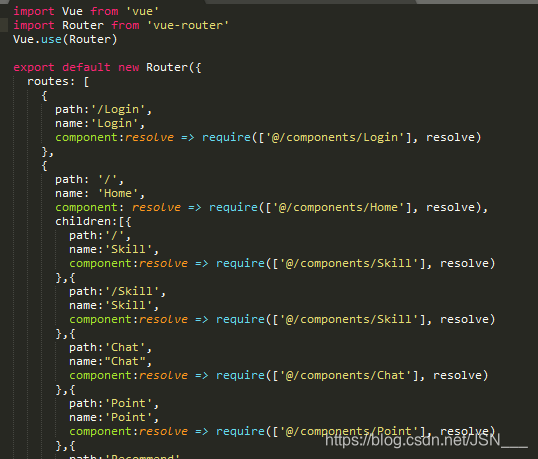Click '@/components/Home' require string

tap(339, 208)
